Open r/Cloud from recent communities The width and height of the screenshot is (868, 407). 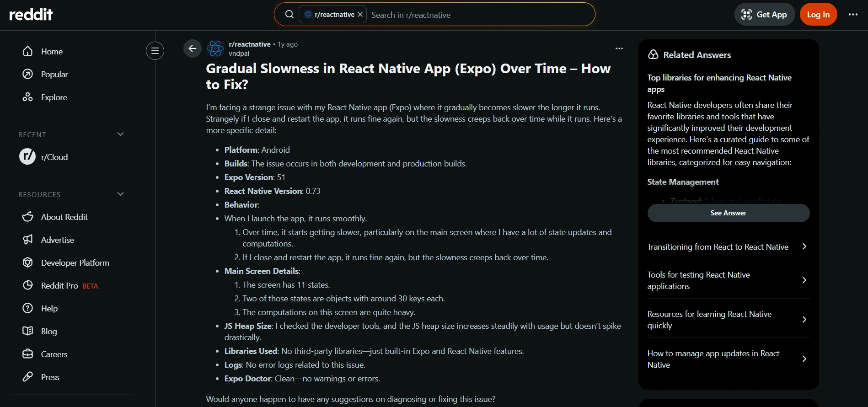tap(54, 157)
